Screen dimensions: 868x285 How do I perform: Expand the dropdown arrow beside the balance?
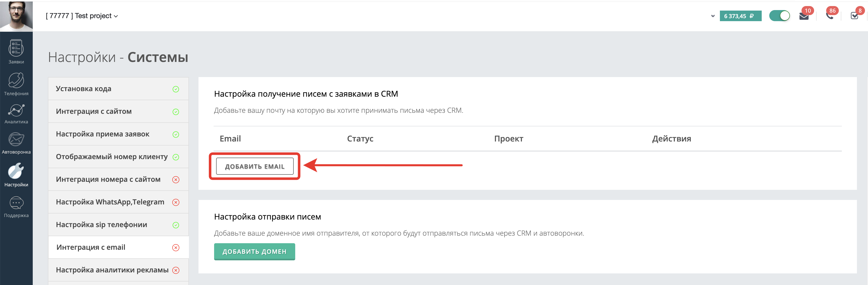(713, 16)
